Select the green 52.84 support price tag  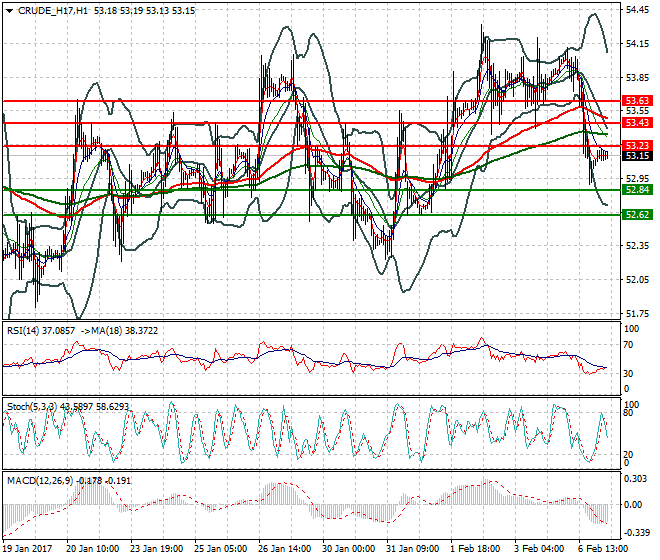637,189
